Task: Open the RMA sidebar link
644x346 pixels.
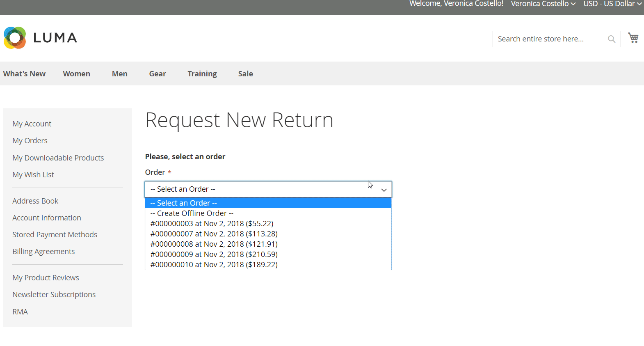Action: (20, 312)
